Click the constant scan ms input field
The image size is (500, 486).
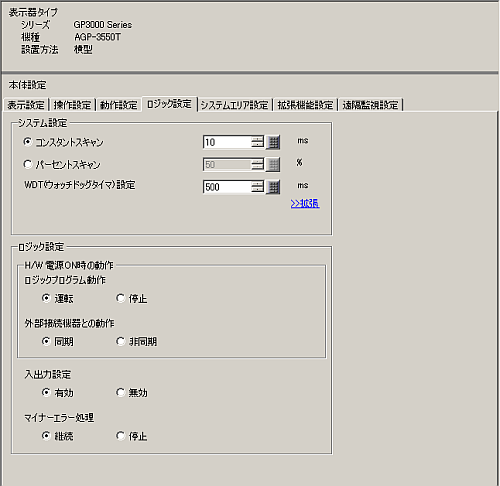tap(227, 142)
